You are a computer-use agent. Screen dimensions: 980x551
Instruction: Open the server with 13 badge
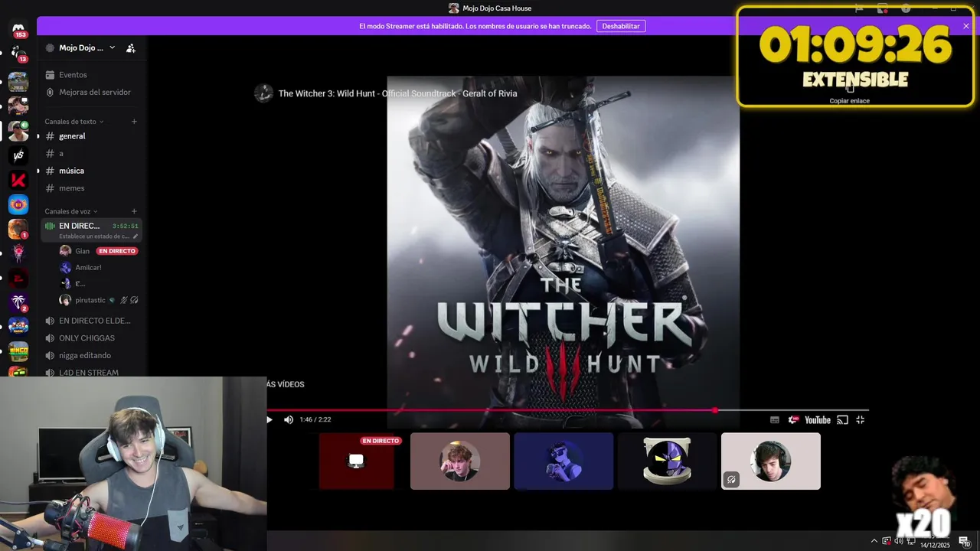[18, 53]
